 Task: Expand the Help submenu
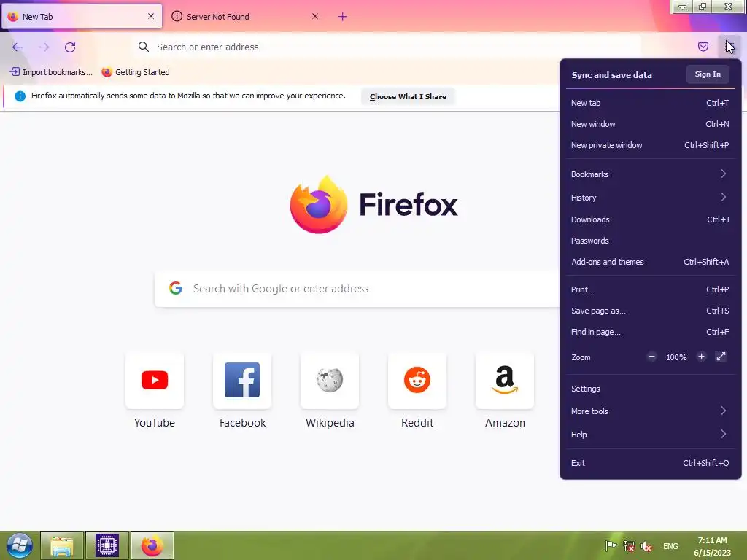click(650, 435)
